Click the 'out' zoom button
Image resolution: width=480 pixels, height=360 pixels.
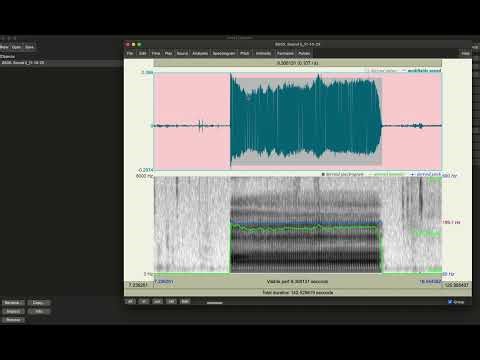point(157,301)
